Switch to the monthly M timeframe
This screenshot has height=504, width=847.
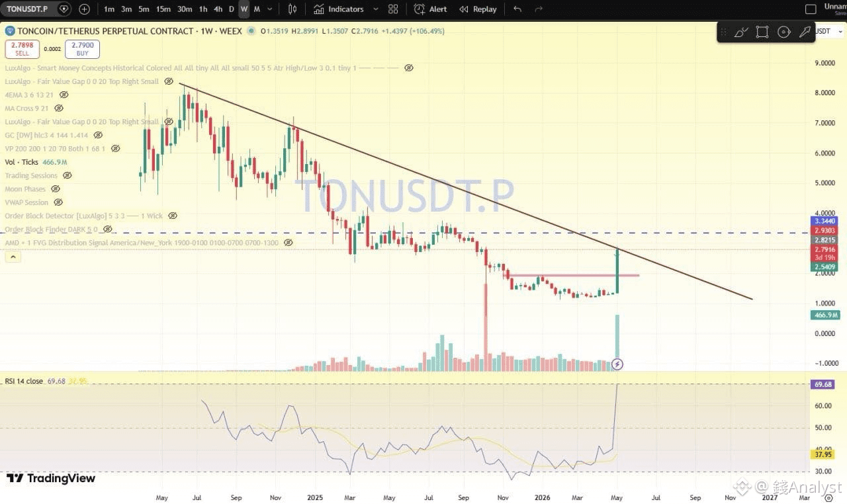point(257,9)
